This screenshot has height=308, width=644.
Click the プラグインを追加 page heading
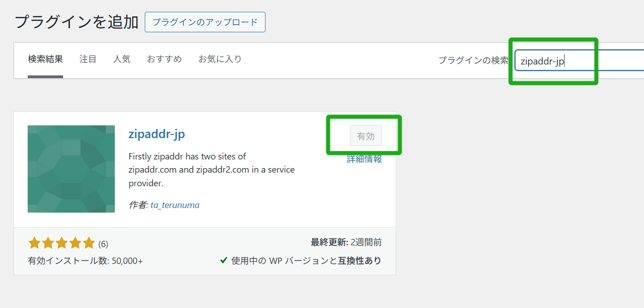pyautogui.click(x=77, y=22)
